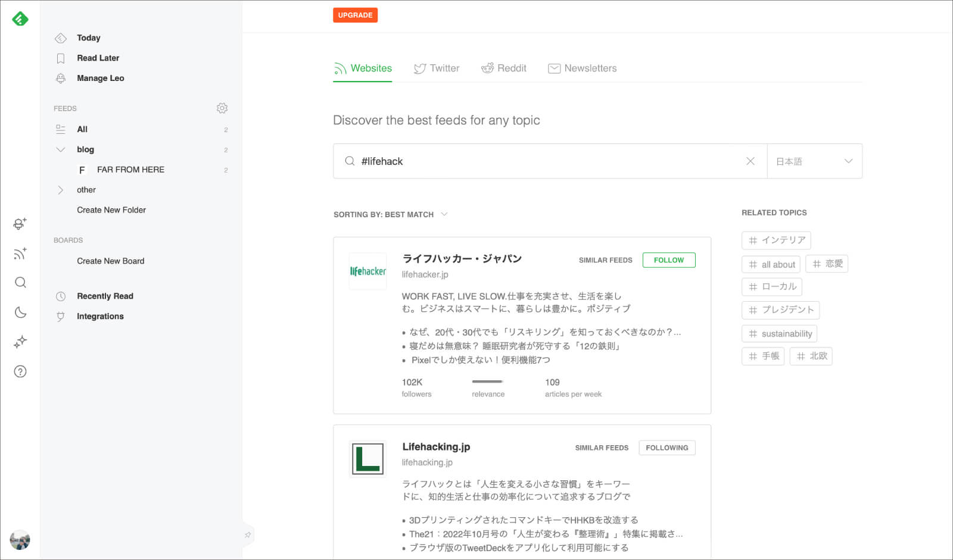The width and height of the screenshot is (953, 560).
Task: Click the add Leo skill icon in left rail
Action: (20, 224)
